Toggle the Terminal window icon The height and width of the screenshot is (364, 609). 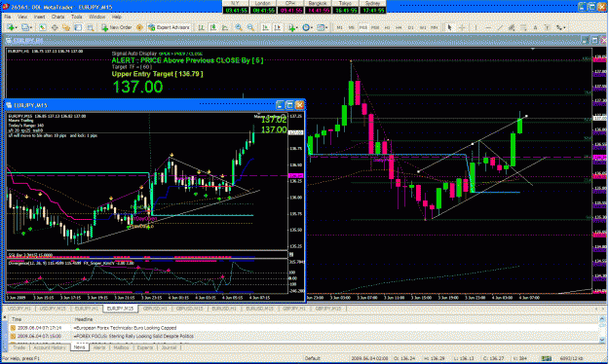tap(79, 27)
